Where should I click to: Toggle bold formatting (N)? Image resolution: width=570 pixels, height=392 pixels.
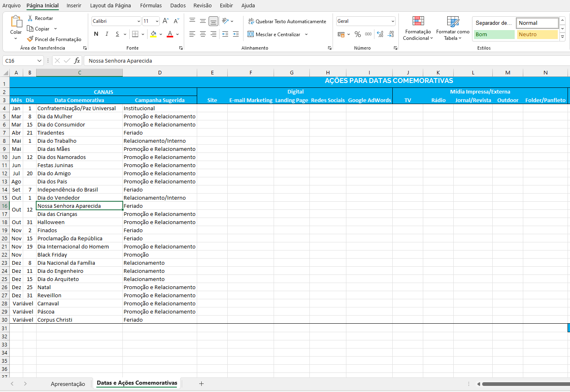[96, 34]
